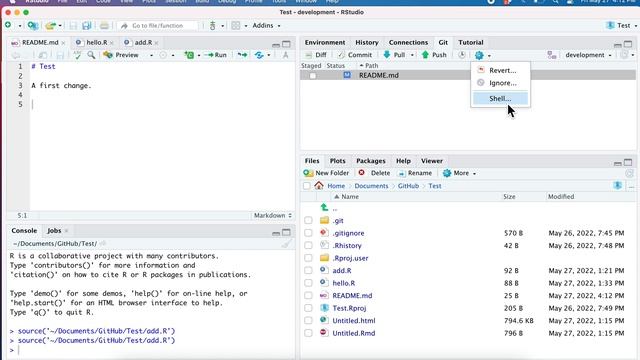The image size is (640, 360).
Task: Expand the Pull options arrow
Action: click(x=412, y=55)
